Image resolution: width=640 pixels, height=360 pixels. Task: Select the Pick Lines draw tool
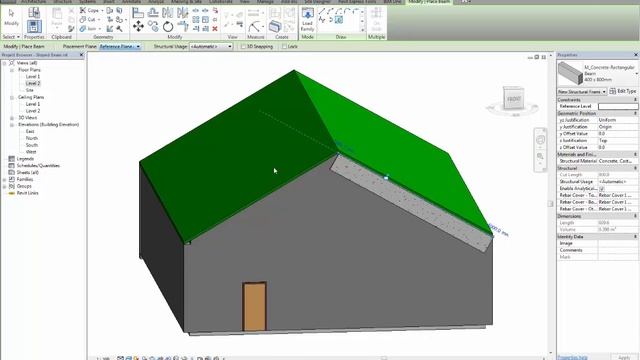coord(339,20)
